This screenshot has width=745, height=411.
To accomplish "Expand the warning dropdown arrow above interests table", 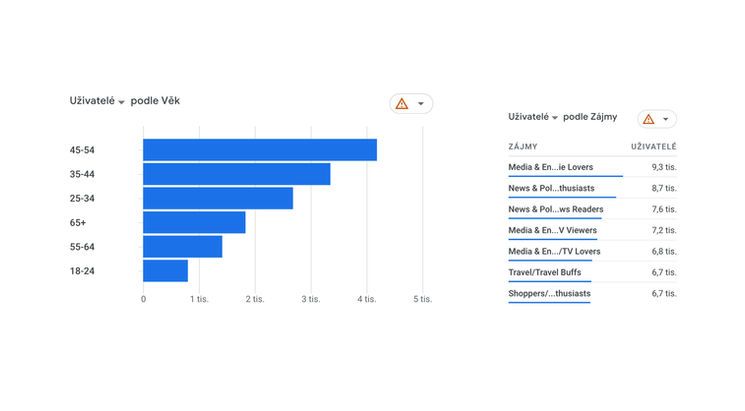I will tap(666, 119).
